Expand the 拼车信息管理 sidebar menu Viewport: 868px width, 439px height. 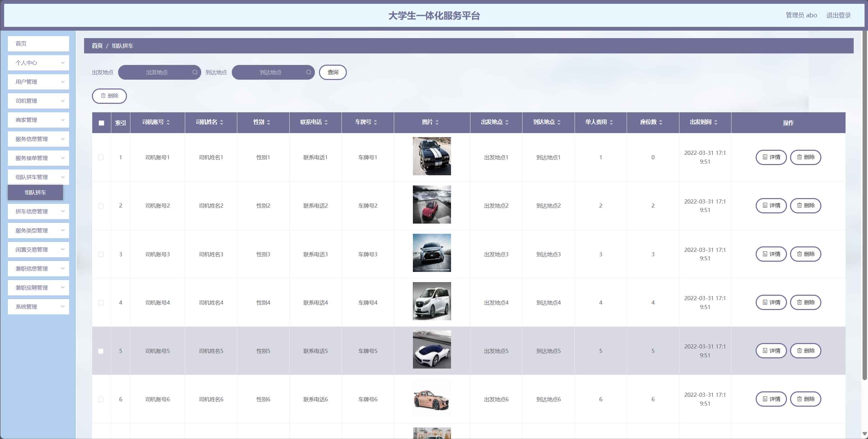point(38,212)
